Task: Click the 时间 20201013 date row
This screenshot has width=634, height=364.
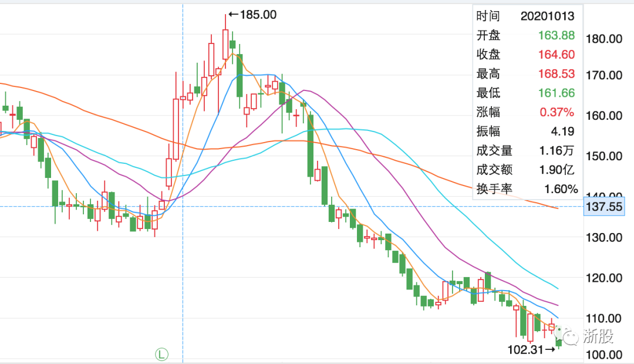Action: pyautogui.click(x=525, y=16)
